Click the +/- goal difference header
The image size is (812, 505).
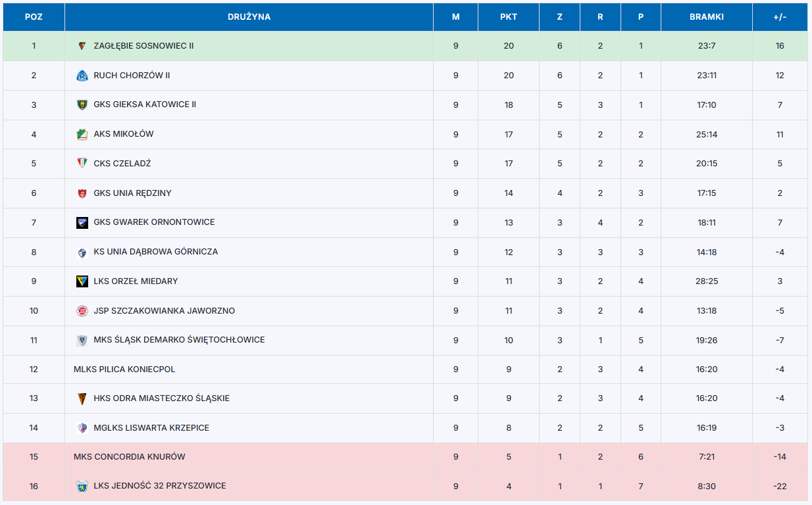tap(780, 17)
